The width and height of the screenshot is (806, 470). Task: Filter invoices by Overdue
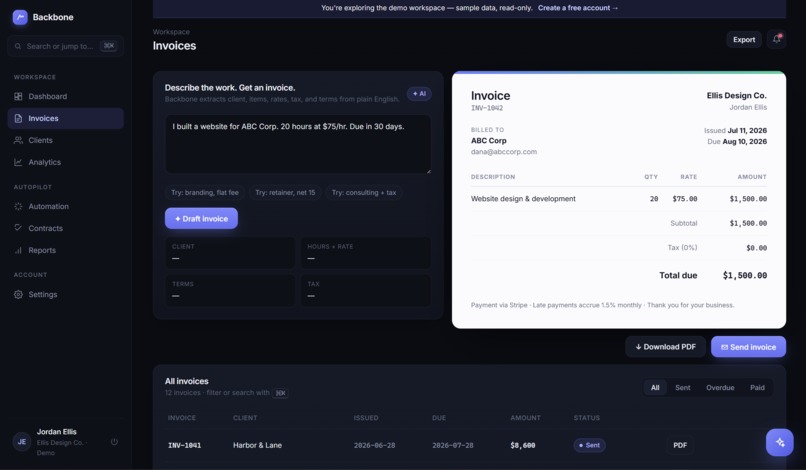click(x=720, y=388)
